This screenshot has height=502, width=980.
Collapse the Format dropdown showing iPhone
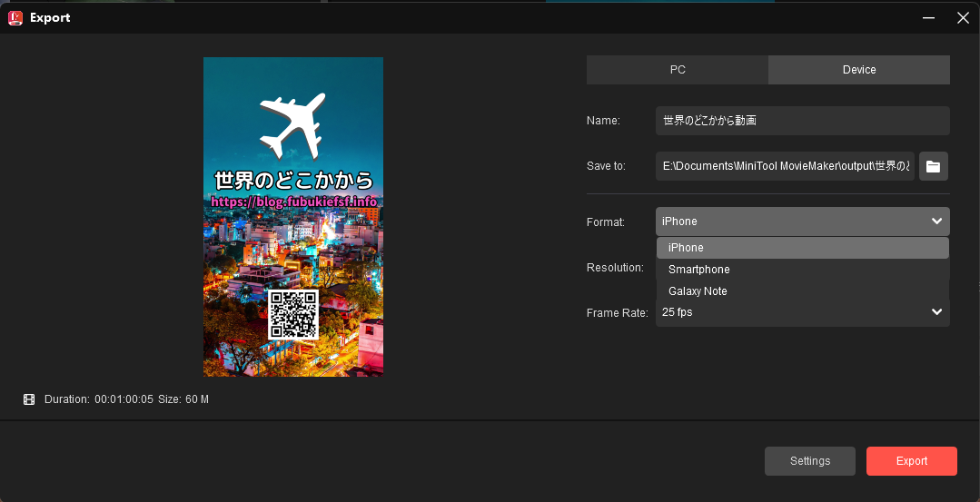[x=803, y=221]
